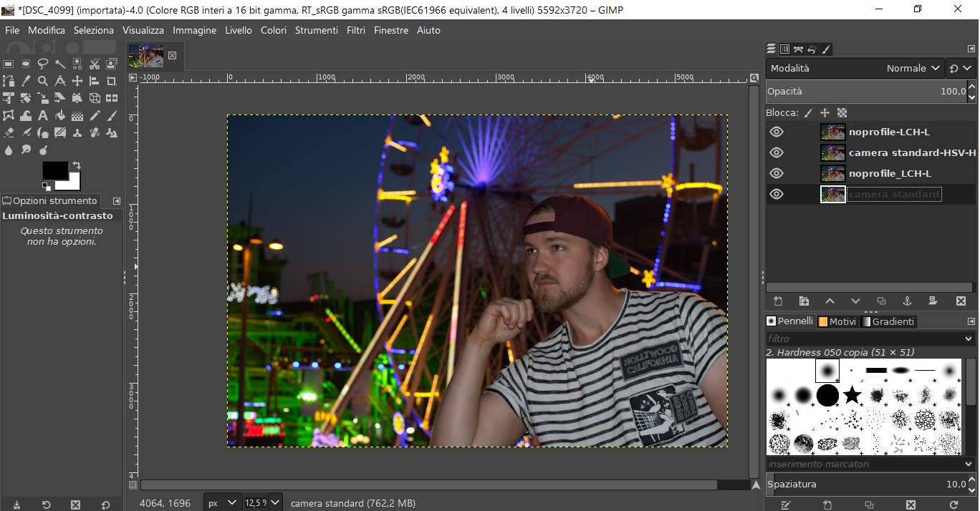The width and height of the screenshot is (980, 511).
Task: Click the Opacità slider
Action: [x=865, y=91]
